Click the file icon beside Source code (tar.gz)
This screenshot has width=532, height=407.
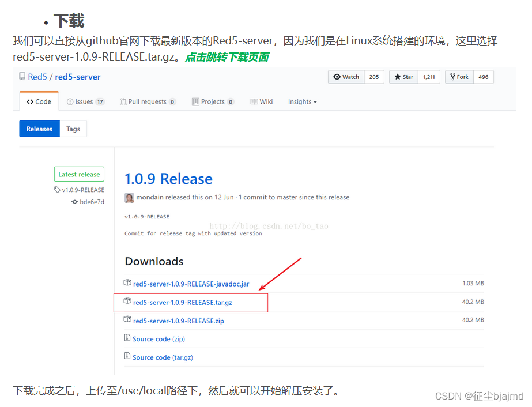tap(127, 356)
